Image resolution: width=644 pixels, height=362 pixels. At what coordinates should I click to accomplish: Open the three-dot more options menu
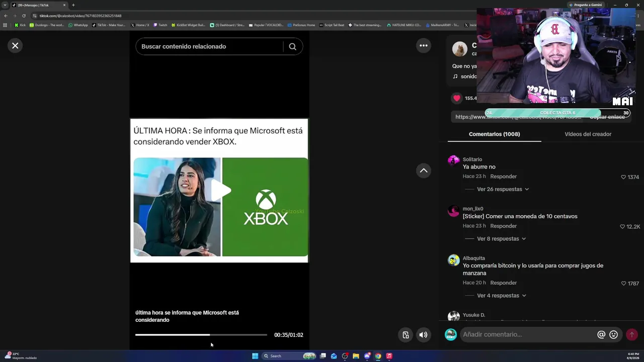pos(424,46)
